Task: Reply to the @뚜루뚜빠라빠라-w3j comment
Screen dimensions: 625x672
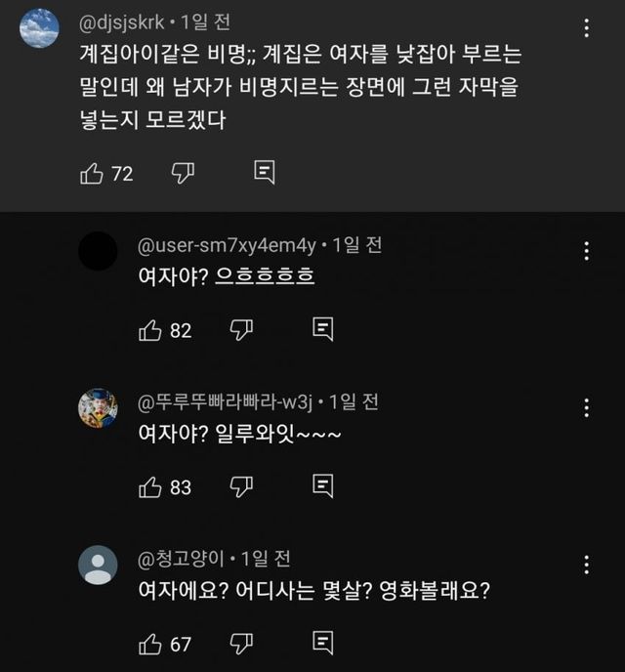Action: click(x=323, y=486)
